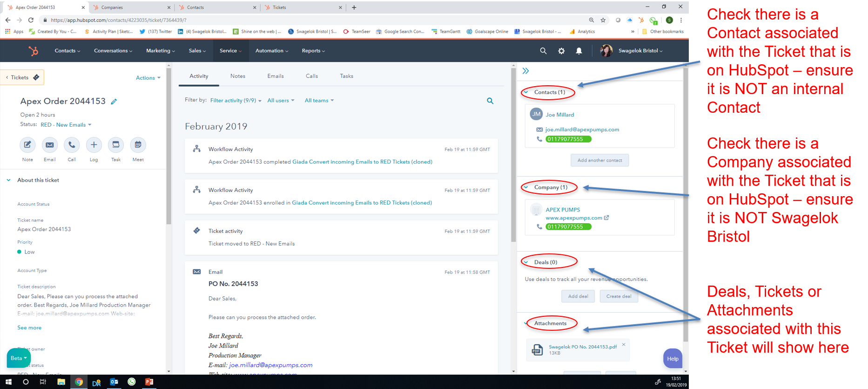
Task: Switch to the Notes tab
Action: coord(238,76)
